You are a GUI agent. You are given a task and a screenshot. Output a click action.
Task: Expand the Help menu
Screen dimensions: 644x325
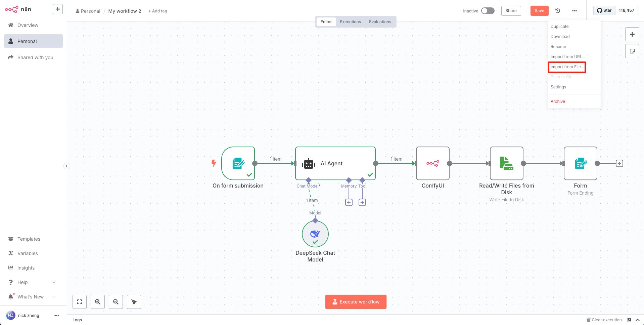[x=33, y=282]
